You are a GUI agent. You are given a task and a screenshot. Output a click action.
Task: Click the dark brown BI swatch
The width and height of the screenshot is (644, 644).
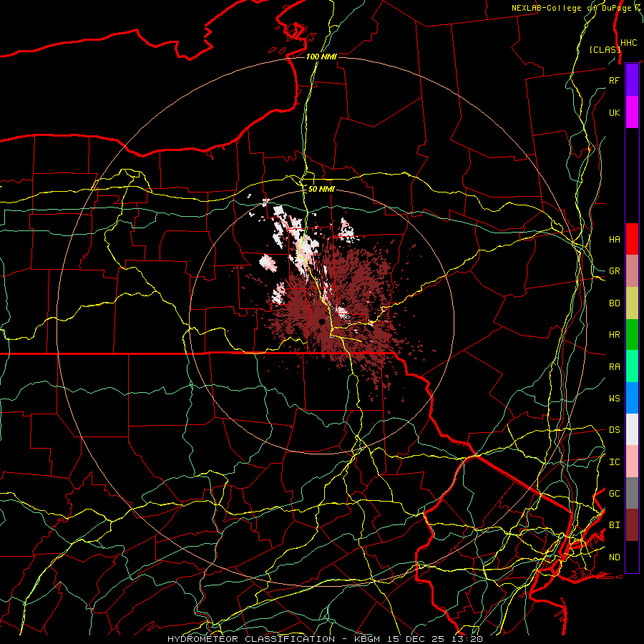click(x=632, y=525)
